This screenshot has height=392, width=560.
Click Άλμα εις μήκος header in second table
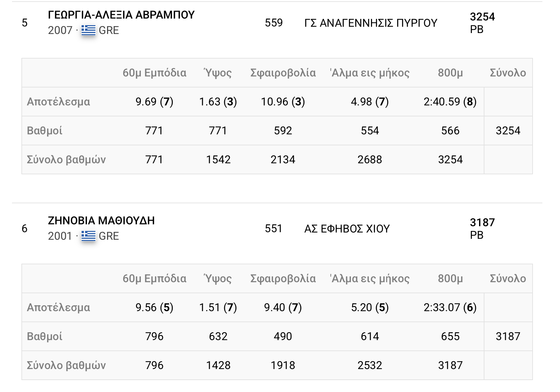[x=369, y=278]
